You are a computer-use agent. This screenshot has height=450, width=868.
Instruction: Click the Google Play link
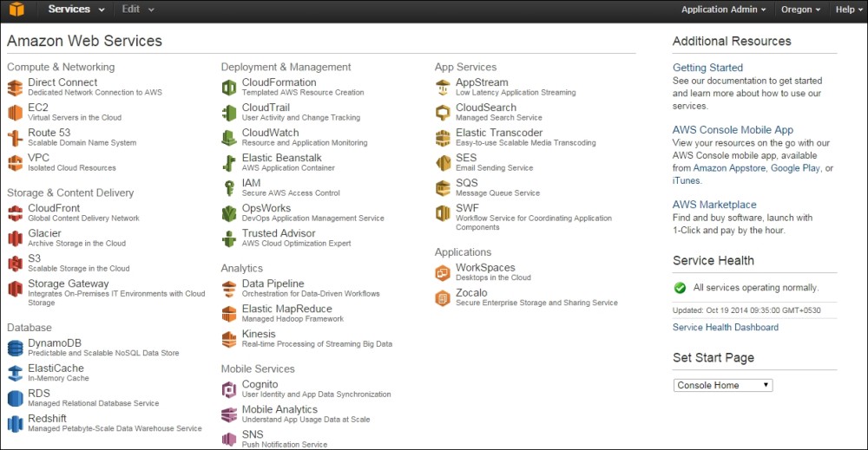pos(795,168)
